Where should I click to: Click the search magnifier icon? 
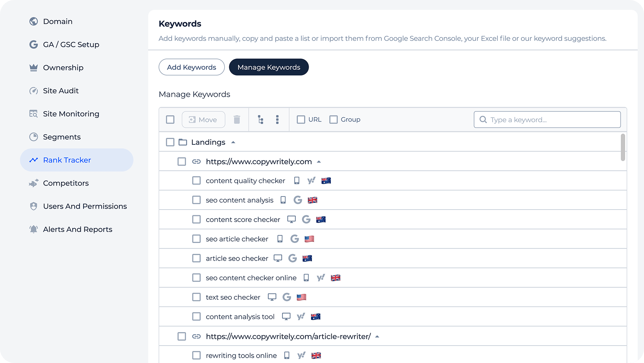[483, 119]
